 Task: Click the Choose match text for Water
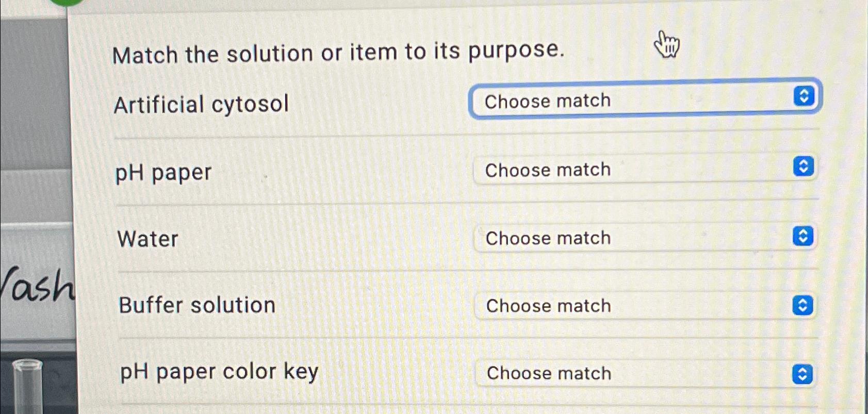[548, 238]
